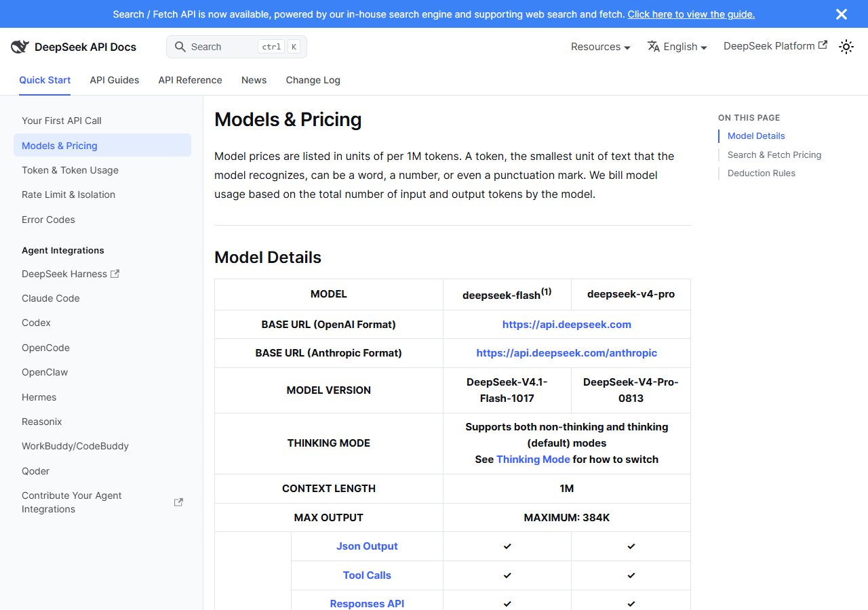Expand the Resources dropdown menu
The width and height of the screenshot is (868, 610).
pyautogui.click(x=601, y=47)
